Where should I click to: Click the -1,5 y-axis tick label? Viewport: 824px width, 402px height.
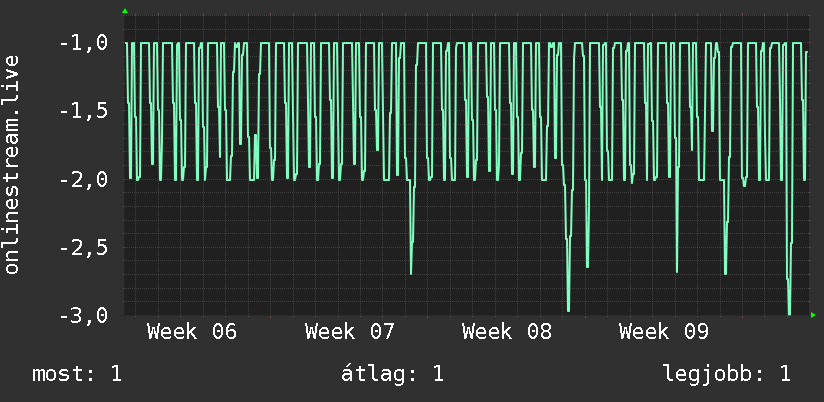84,111
